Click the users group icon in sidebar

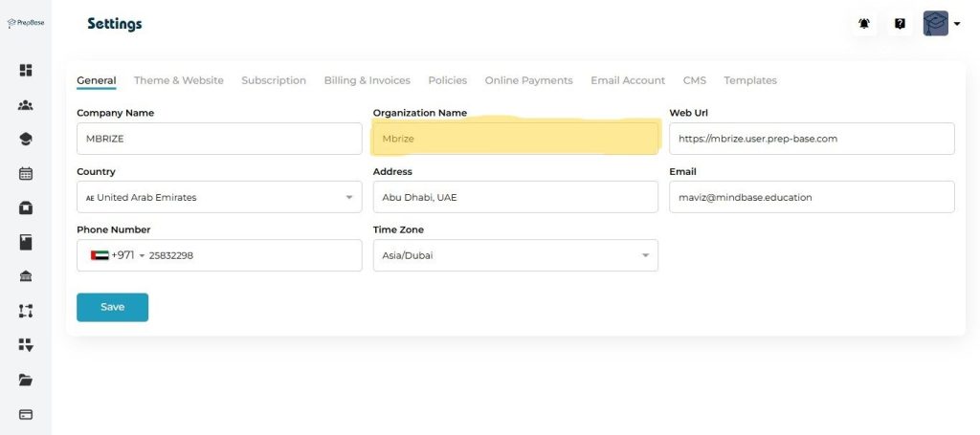click(x=26, y=105)
